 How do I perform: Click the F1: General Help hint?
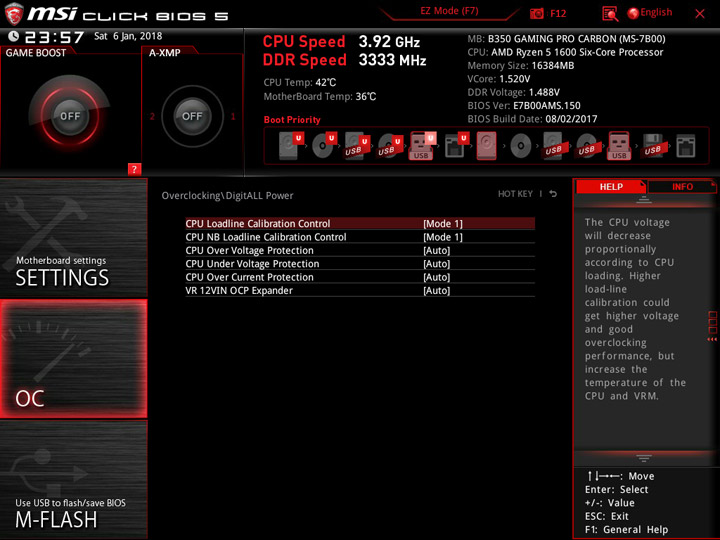click(x=626, y=529)
